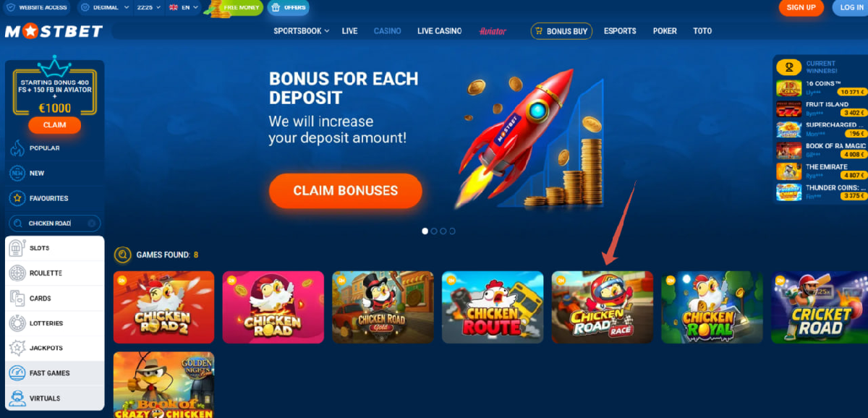This screenshot has width=868, height=418.
Task: Click the Claim Bonuses button
Action: pyautogui.click(x=345, y=191)
